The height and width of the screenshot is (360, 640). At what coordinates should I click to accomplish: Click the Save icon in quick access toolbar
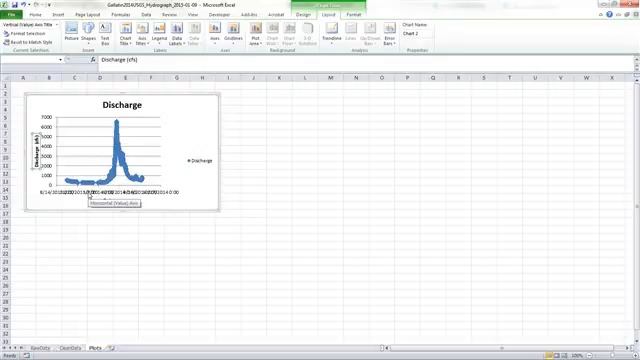15,5
